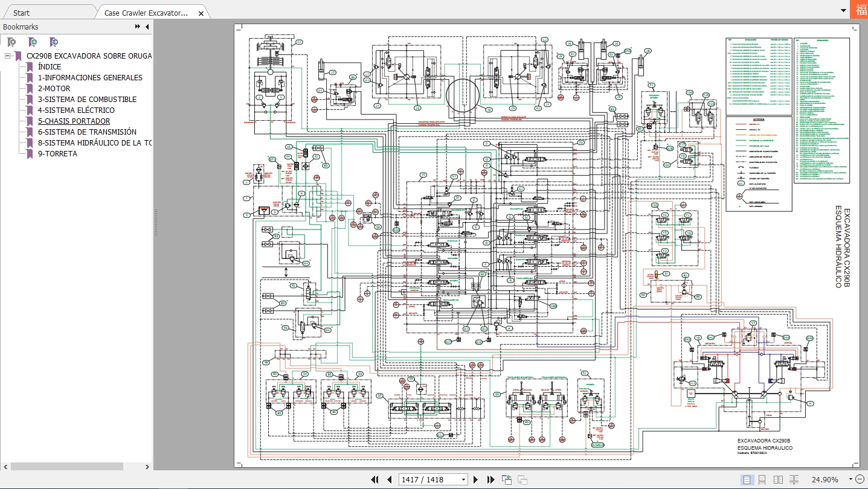Collapse the Bookmarks panel arrow
Image resolution: width=868 pixels, height=489 pixels.
pos(147,27)
